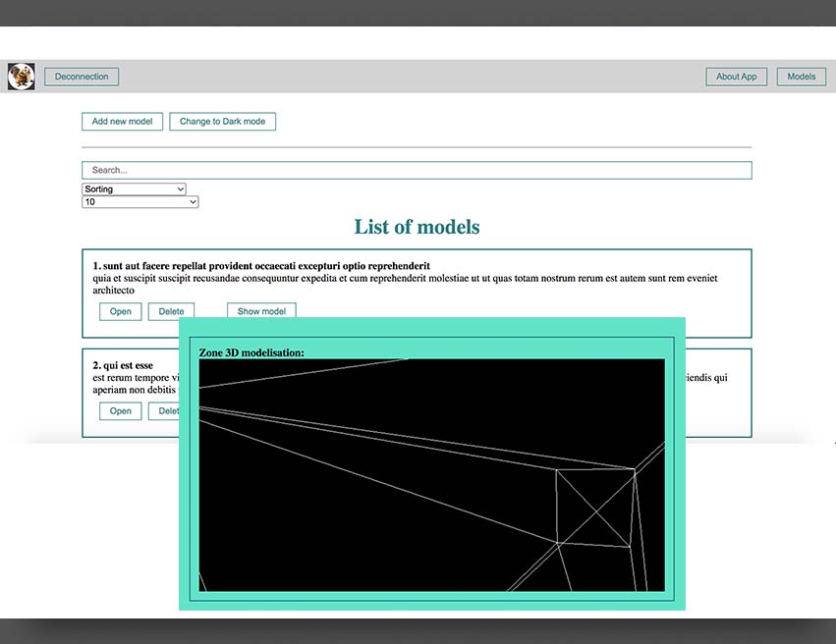Click the wireframe square in 3D view
Screen dimensions: 836x644
point(594,508)
